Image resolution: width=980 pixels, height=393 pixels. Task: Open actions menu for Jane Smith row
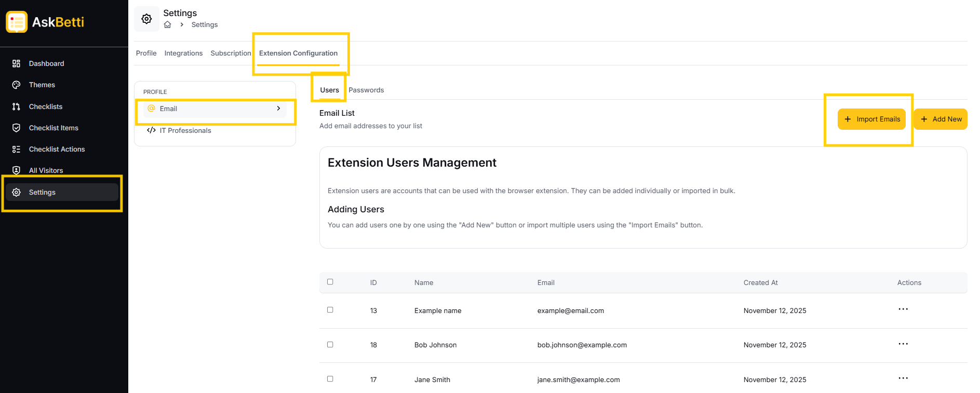(x=903, y=378)
